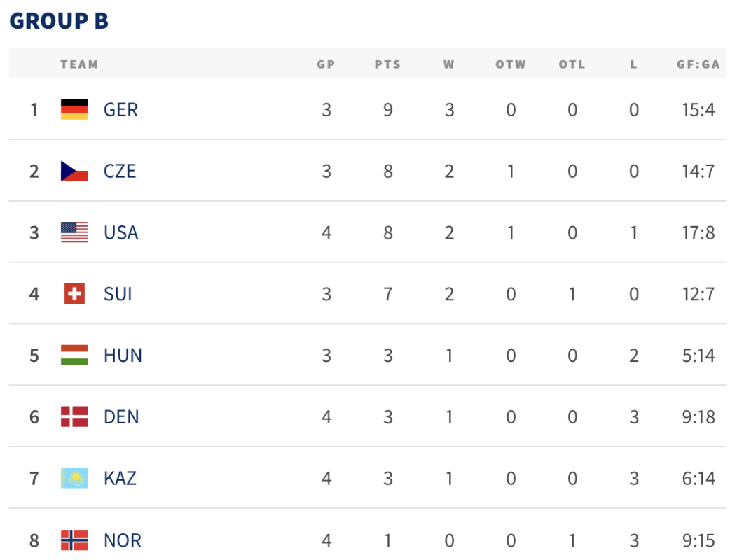Click the USA flag icon
This screenshot has height=560, width=737.
pos(74,232)
